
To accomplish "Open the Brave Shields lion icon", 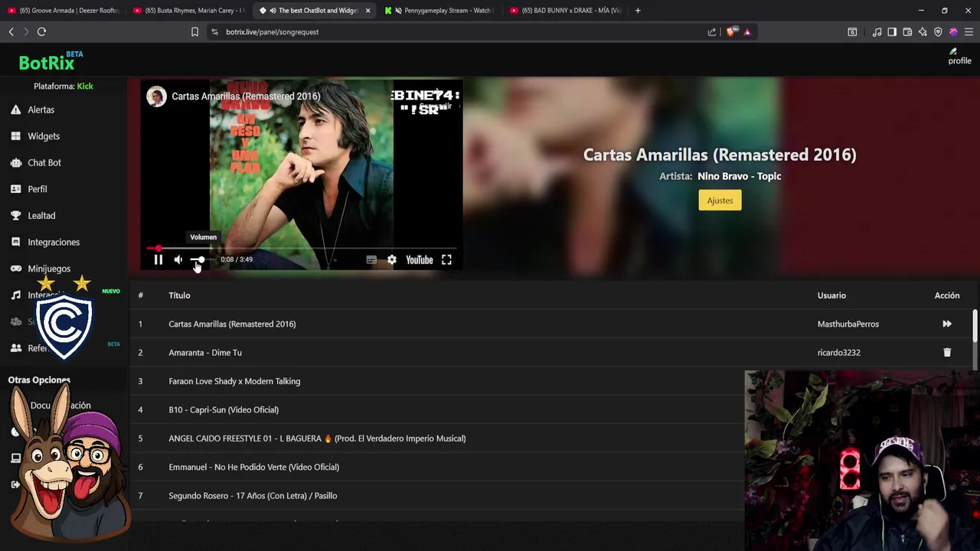I will [x=730, y=32].
